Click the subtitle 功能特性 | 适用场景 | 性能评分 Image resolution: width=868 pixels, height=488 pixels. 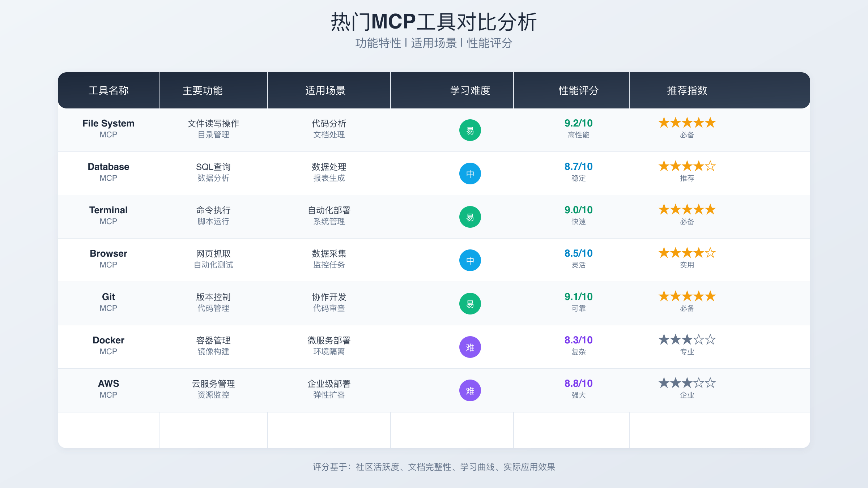pos(434,43)
